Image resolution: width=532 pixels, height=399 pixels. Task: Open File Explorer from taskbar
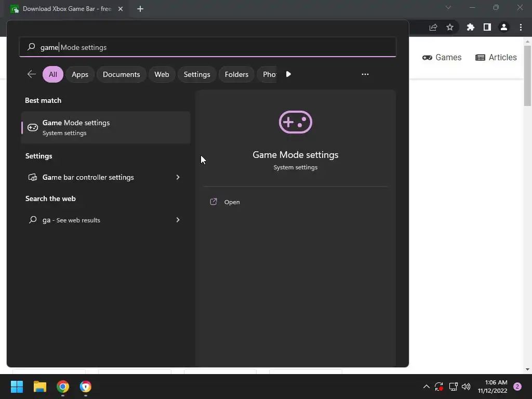click(40, 387)
